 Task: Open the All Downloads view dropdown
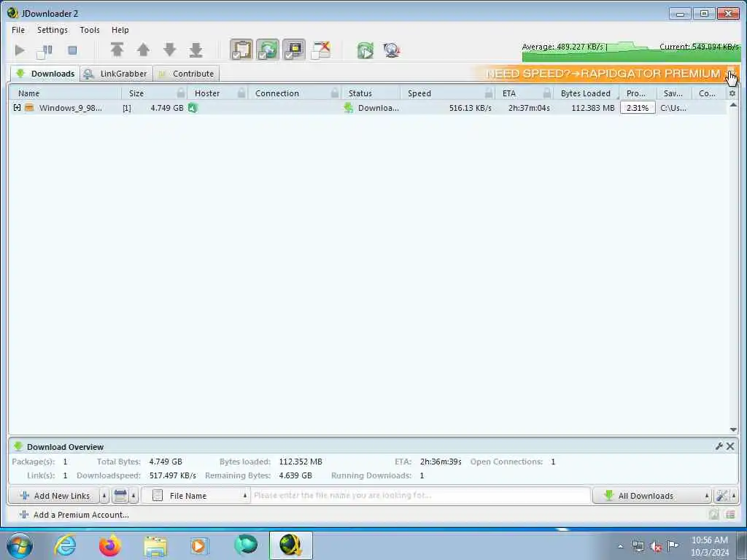pos(652,496)
